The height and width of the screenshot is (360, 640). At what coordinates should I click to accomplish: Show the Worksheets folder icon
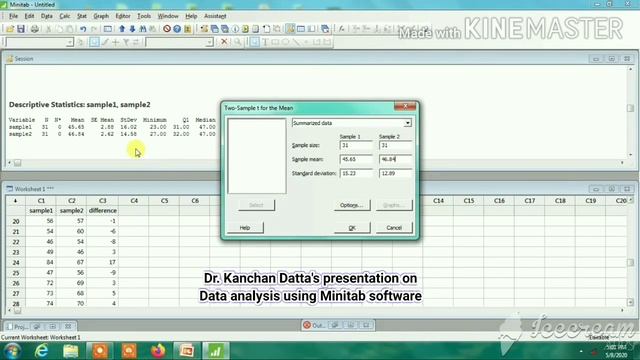[x=214, y=29]
